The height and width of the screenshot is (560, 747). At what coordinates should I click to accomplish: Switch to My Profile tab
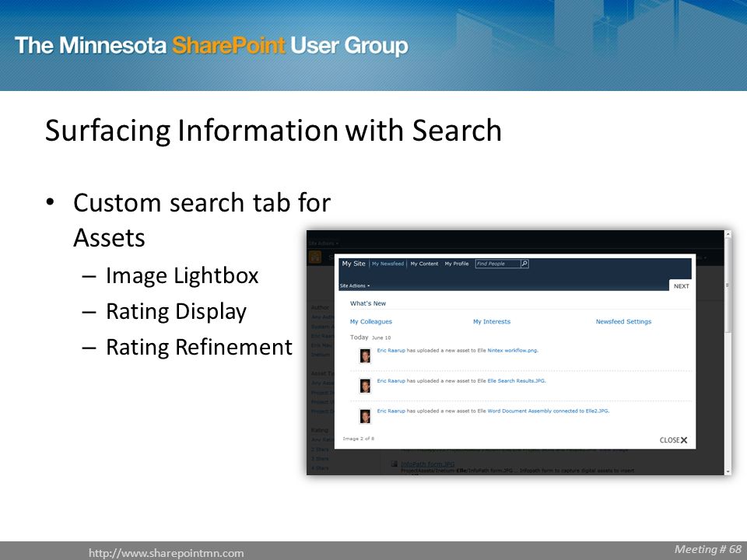457,264
